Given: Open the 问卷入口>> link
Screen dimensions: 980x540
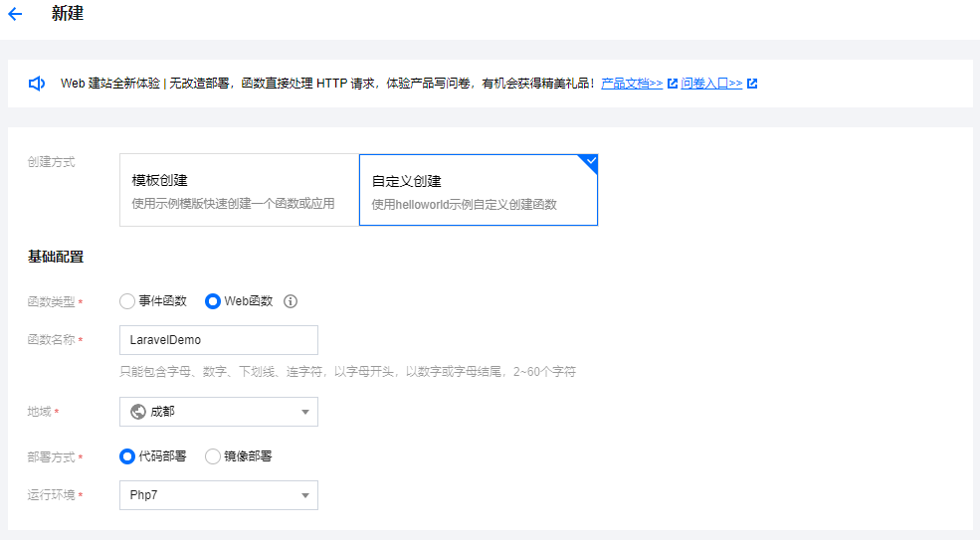Looking at the screenshot, I should (712, 84).
